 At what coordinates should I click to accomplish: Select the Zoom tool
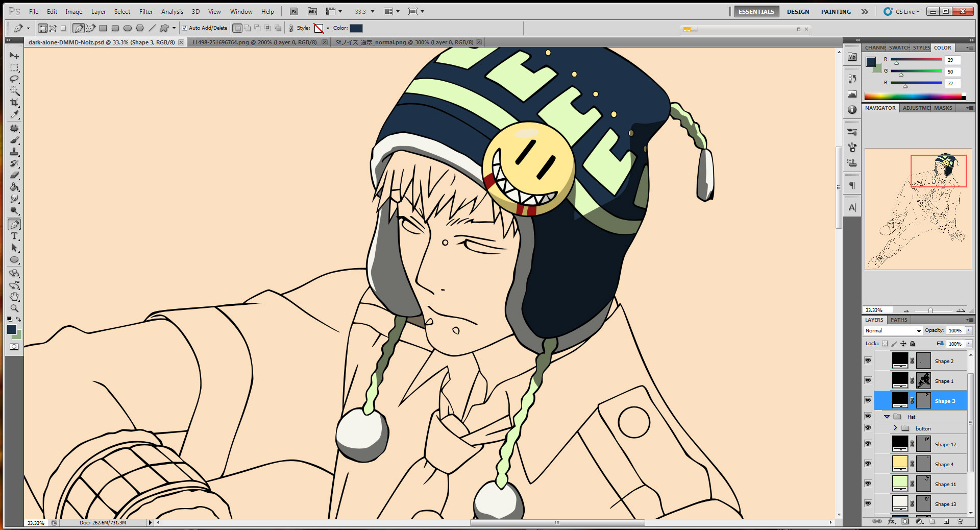(x=14, y=308)
